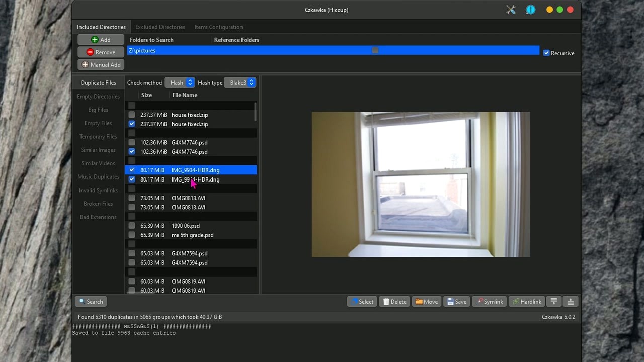
Task: Switch to Similar Images mode in the sidebar
Action: pos(98,150)
